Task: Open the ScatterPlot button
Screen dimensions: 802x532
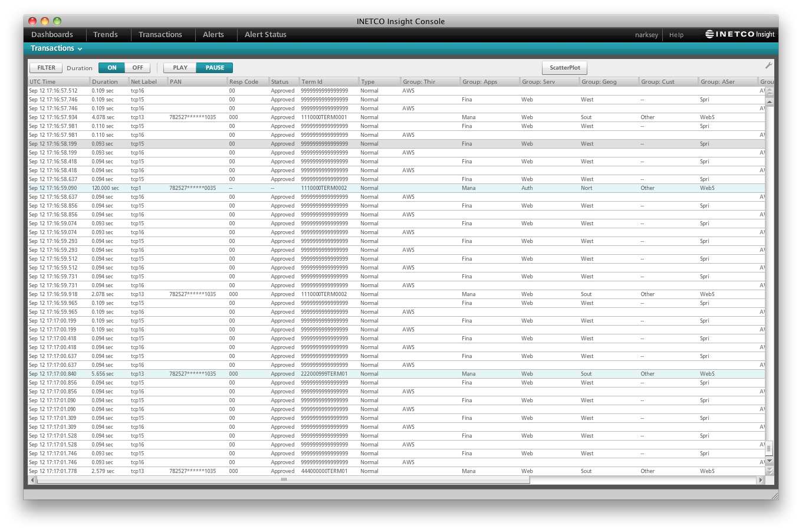Action: coord(565,68)
